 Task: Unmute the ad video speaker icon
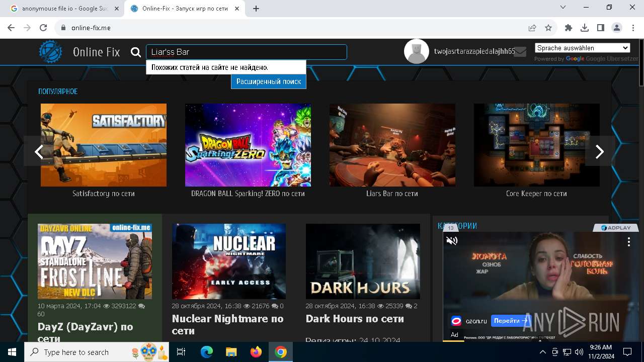[452, 241]
